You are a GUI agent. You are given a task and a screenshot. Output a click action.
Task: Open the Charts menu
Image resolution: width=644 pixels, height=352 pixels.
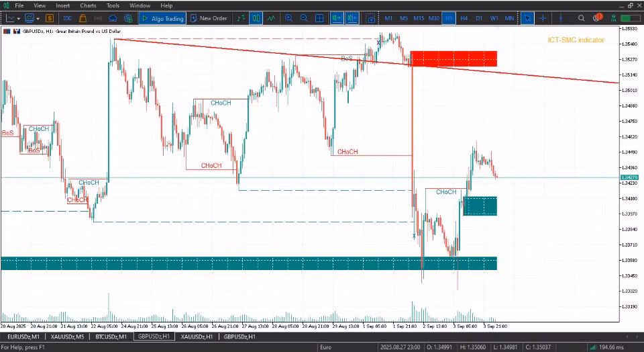point(88,5)
